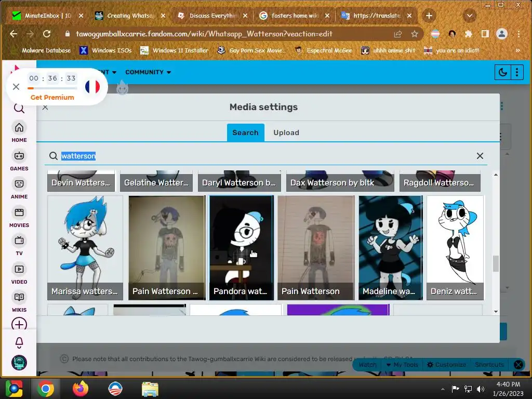This screenshot has height=399, width=532.
Task: Select the Pandora watterson image
Action: (241, 248)
